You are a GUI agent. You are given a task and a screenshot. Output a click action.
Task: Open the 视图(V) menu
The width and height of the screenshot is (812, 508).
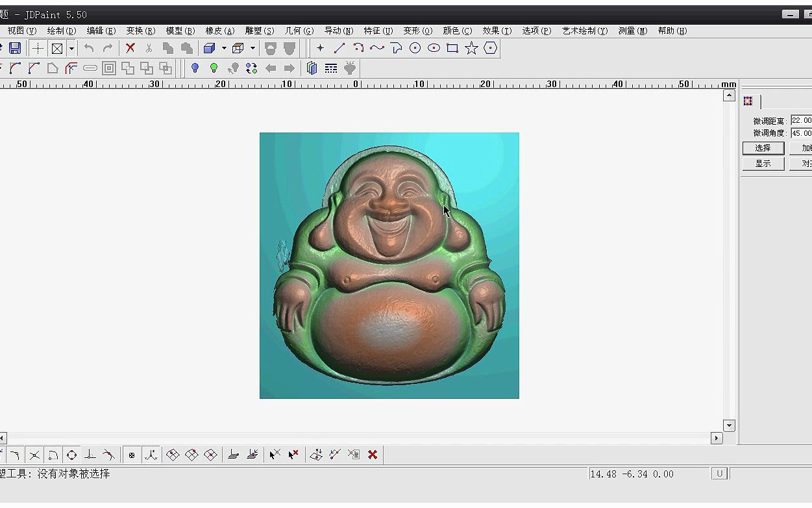coord(22,31)
